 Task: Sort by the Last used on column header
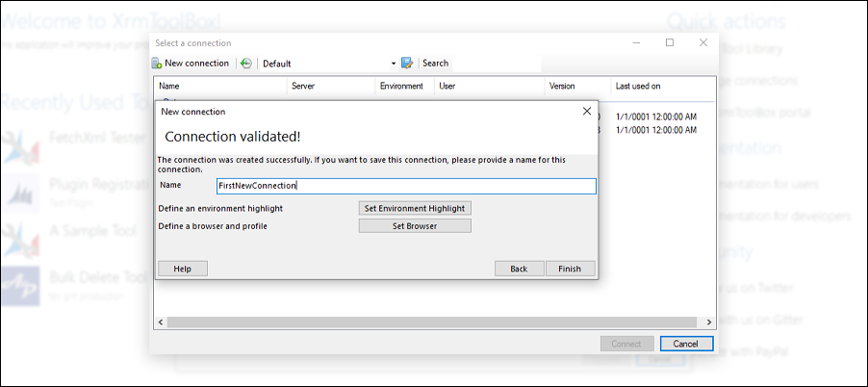[663, 86]
